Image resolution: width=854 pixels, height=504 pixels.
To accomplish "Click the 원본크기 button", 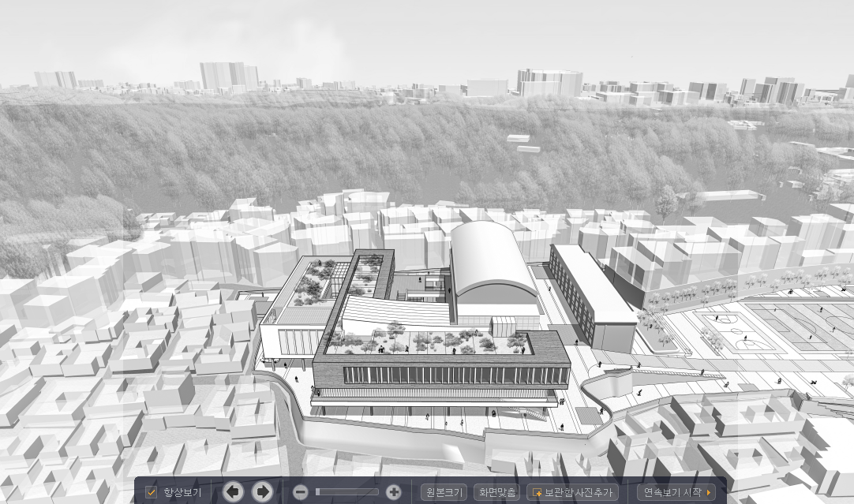I will click(444, 492).
